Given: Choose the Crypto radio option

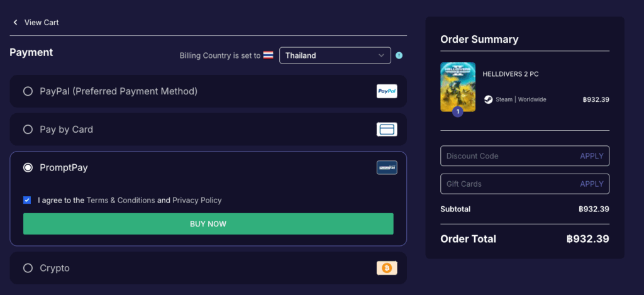Looking at the screenshot, I should [x=28, y=269].
